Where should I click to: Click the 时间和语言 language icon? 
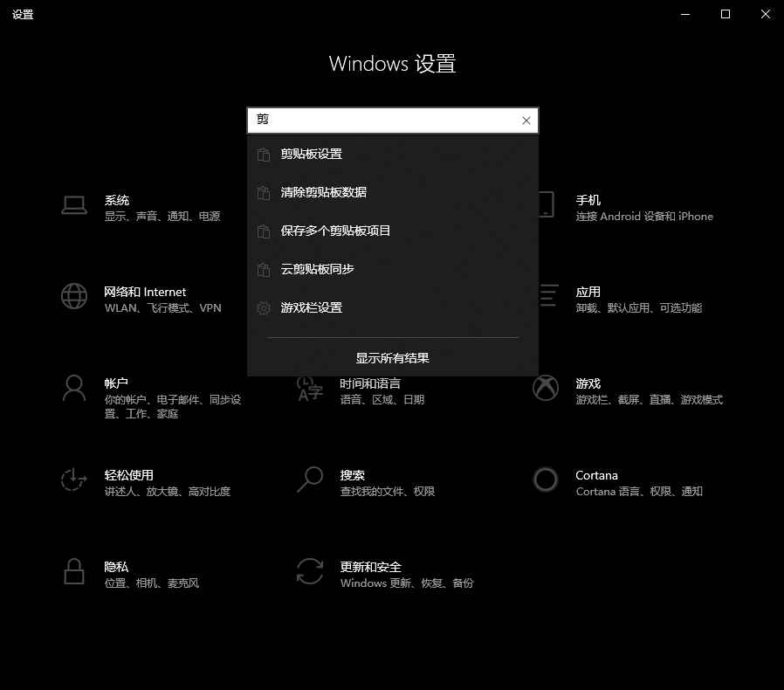pos(310,390)
